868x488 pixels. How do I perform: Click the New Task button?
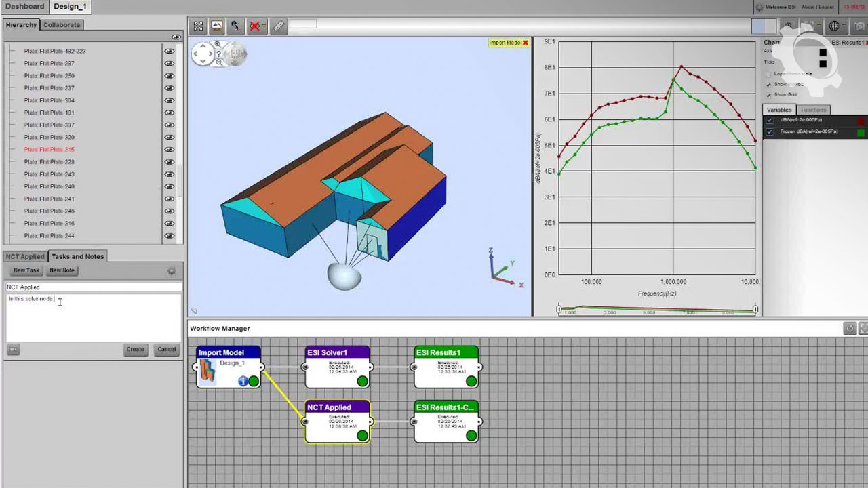(x=26, y=270)
